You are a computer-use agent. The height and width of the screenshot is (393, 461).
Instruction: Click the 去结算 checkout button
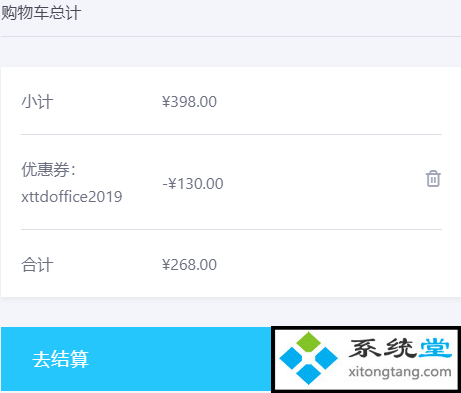136,359
